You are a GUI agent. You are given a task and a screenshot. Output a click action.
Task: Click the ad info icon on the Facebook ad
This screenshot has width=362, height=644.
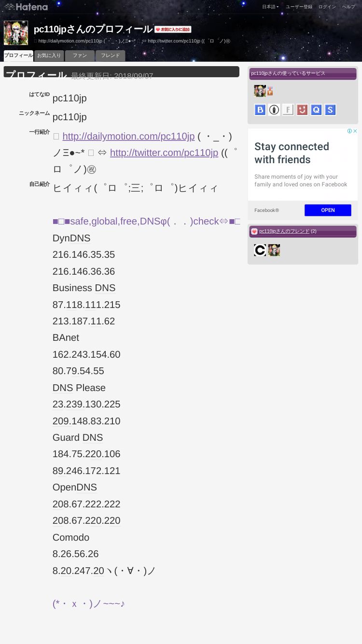[350, 131]
